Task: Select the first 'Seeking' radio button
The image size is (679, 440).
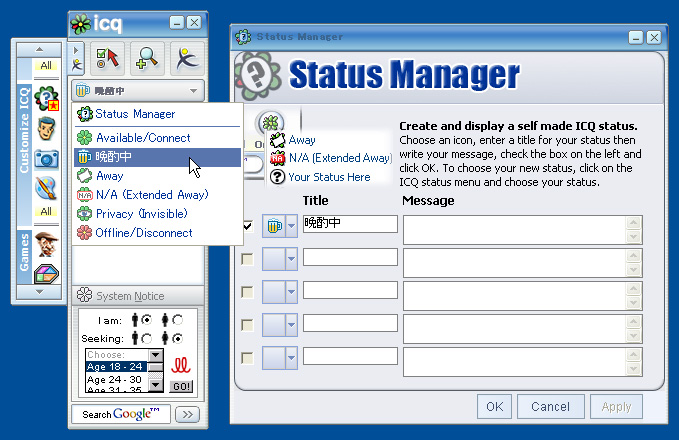Action: point(147,338)
